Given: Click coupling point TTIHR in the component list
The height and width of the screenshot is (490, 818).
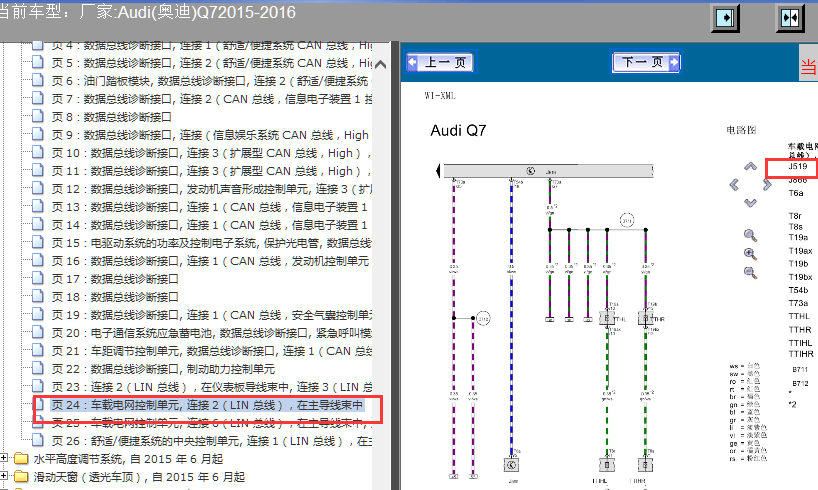Looking at the screenshot, I should (801, 354).
